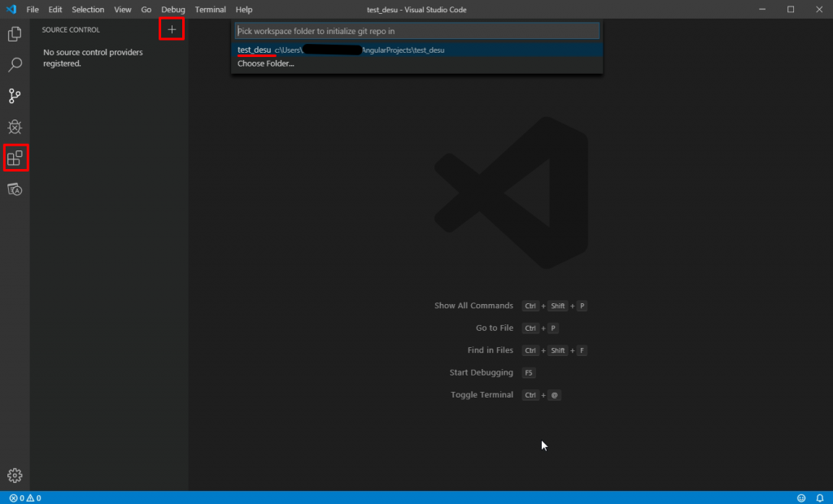The width and height of the screenshot is (833, 504).
Task: Open the Debug view bug icon
Action: 15,127
